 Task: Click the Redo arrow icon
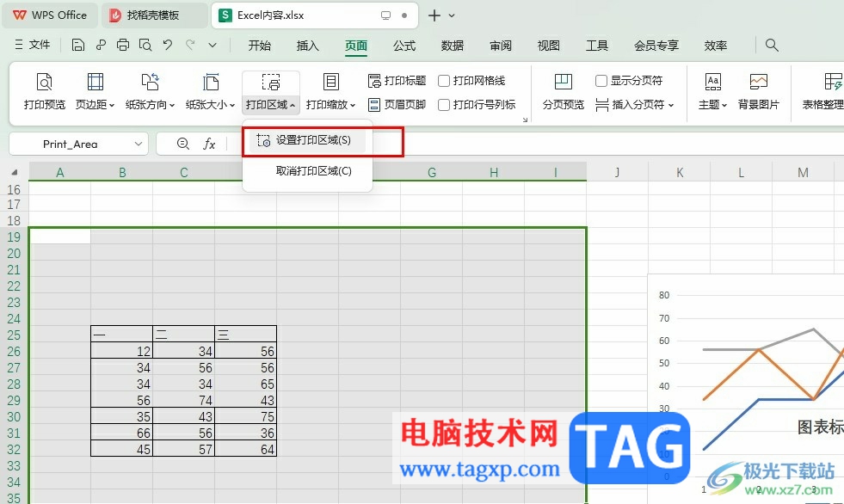190,45
